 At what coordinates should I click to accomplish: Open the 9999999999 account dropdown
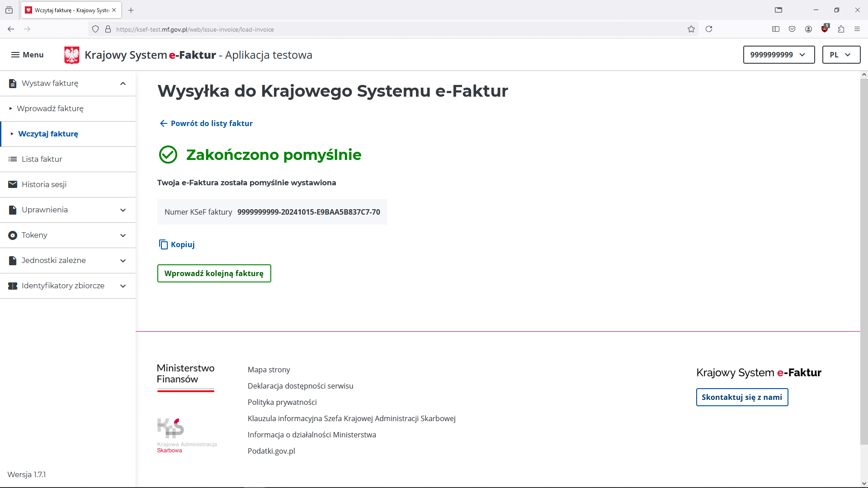pyautogui.click(x=778, y=55)
